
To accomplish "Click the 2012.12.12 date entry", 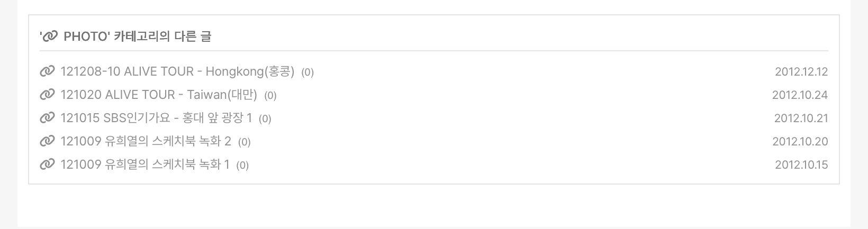I will coord(801,72).
